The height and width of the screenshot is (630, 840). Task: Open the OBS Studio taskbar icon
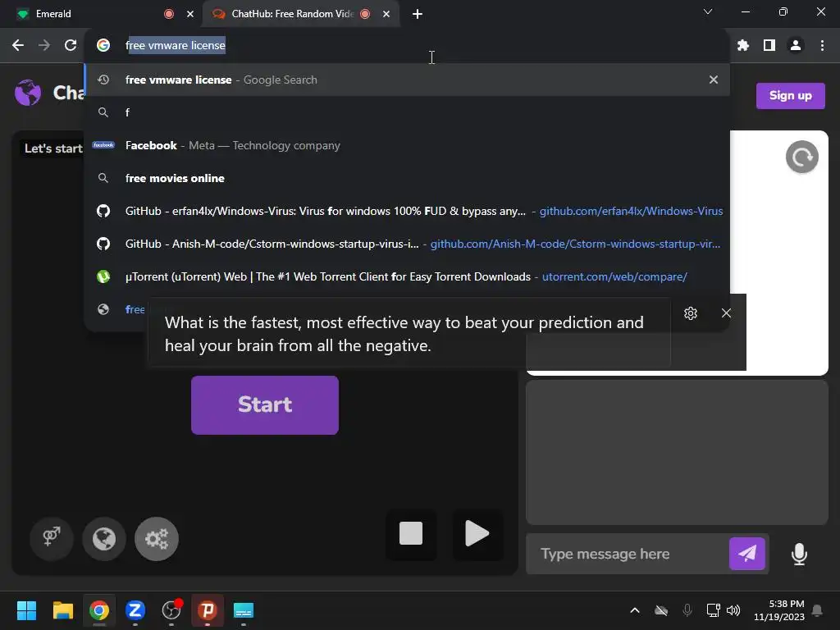(x=171, y=610)
